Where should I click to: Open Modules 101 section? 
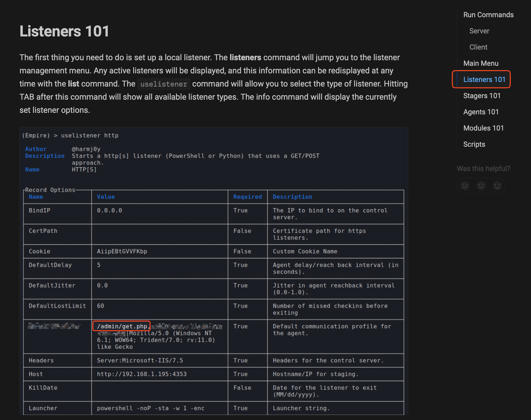483,128
